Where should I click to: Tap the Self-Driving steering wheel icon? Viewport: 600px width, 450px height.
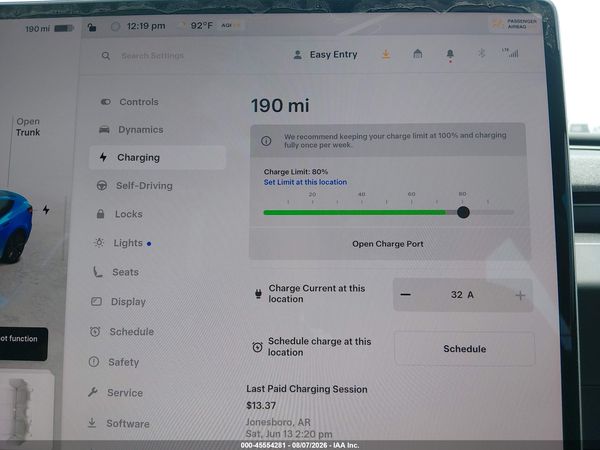[102, 186]
